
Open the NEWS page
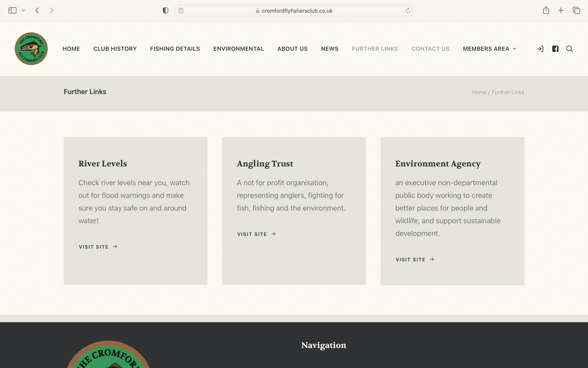click(x=330, y=49)
